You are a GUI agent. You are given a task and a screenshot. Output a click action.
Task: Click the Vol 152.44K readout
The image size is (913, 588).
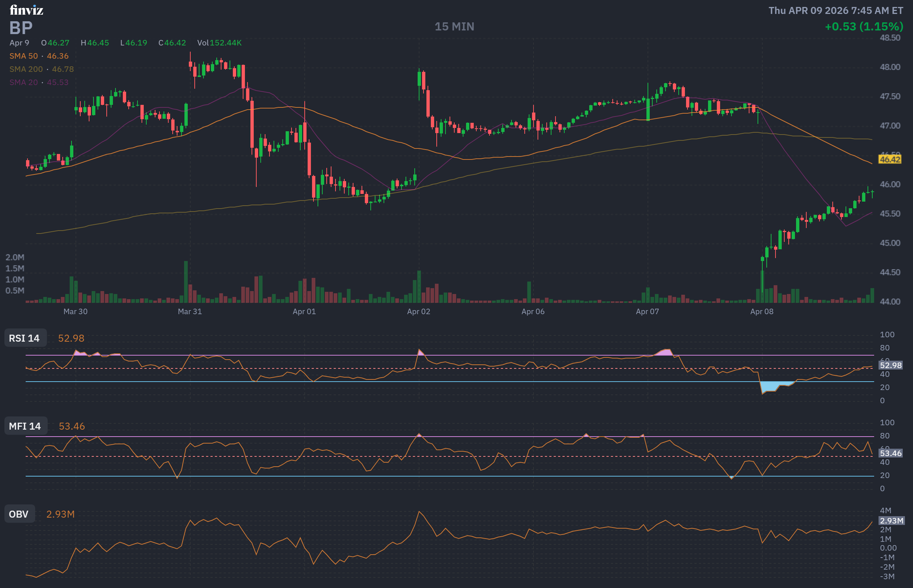(219, 43)
